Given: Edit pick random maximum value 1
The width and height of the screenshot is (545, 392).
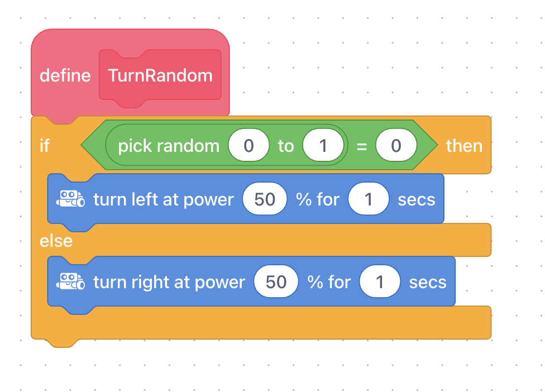Looking at the screenshot, I should click(323, 145).
